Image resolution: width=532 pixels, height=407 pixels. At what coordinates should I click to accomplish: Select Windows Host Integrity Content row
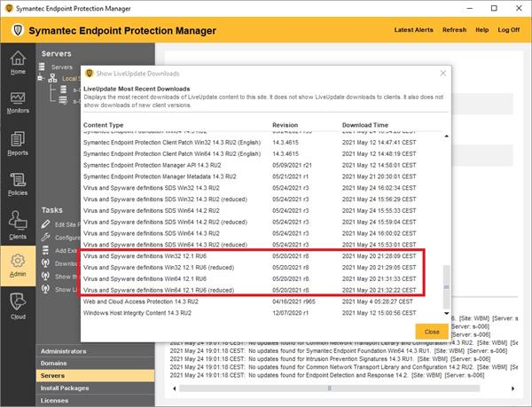click(262, 313)
